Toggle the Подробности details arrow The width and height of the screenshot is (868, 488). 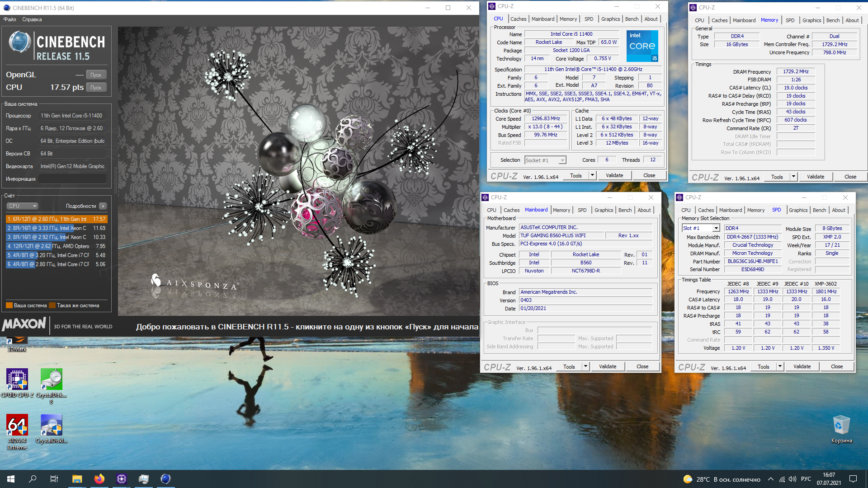pyautogui.click(x=103, y=206)
